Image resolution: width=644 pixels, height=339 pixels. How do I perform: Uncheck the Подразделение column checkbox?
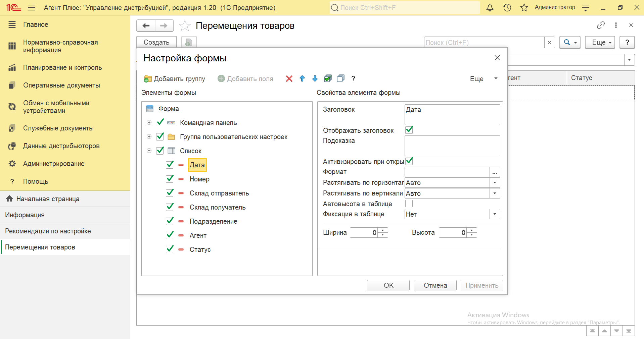[170, 221]
